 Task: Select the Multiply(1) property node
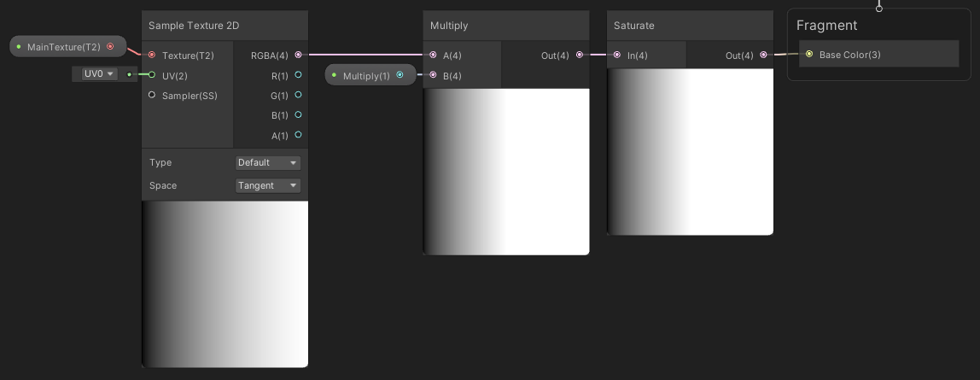(370, 76)
